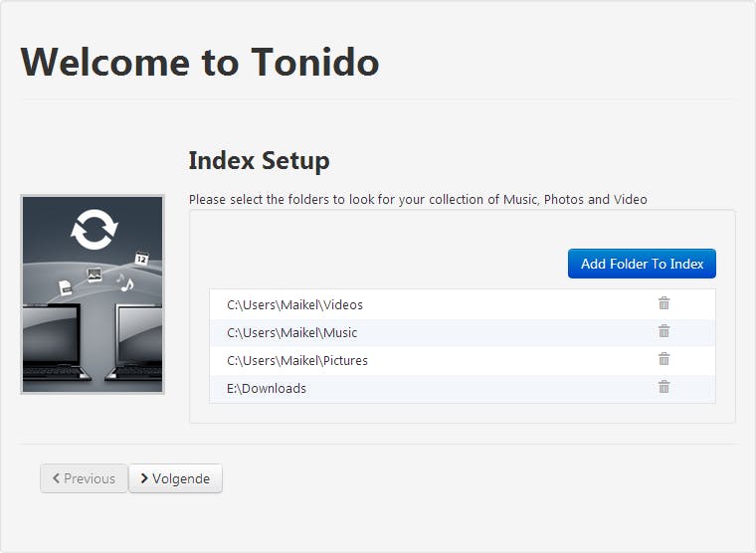Viewport: 756px width, 553px height.
Task: Remove the Music folder using its trash icon
Action: pos(663,331)
